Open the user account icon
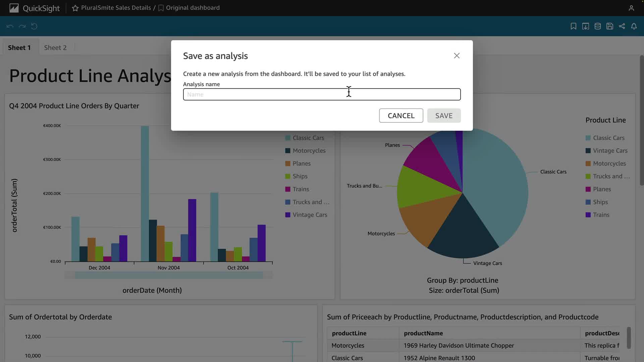The width and height of the screenshot is (644, 362). click(631, 8)
